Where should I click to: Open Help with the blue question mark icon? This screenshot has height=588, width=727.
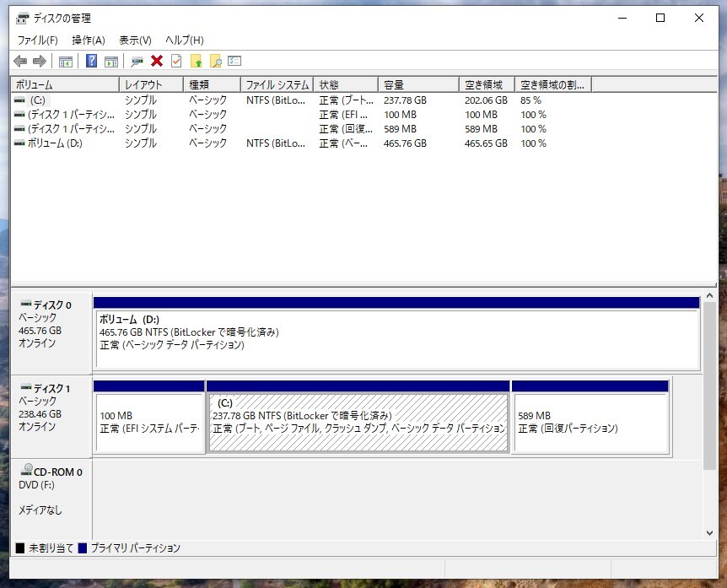pos(91,61)
